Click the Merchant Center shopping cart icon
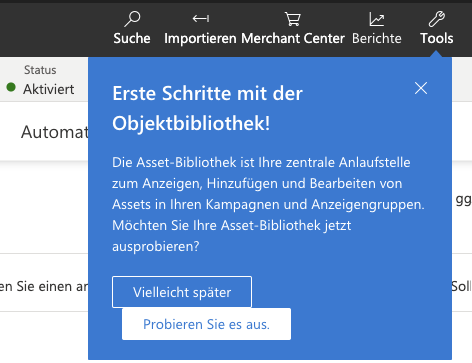This screenshot has height=363, width=472. 293,19
